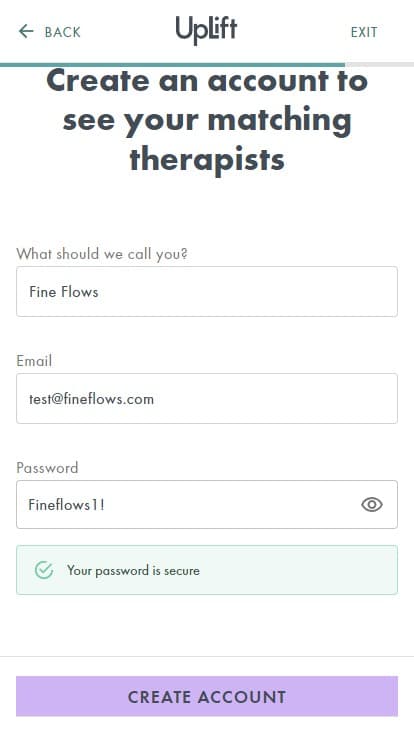Submit with the CREATE ACCOUNT button
The width and height of the screenshot is (414, 736).
coord(207,696)
